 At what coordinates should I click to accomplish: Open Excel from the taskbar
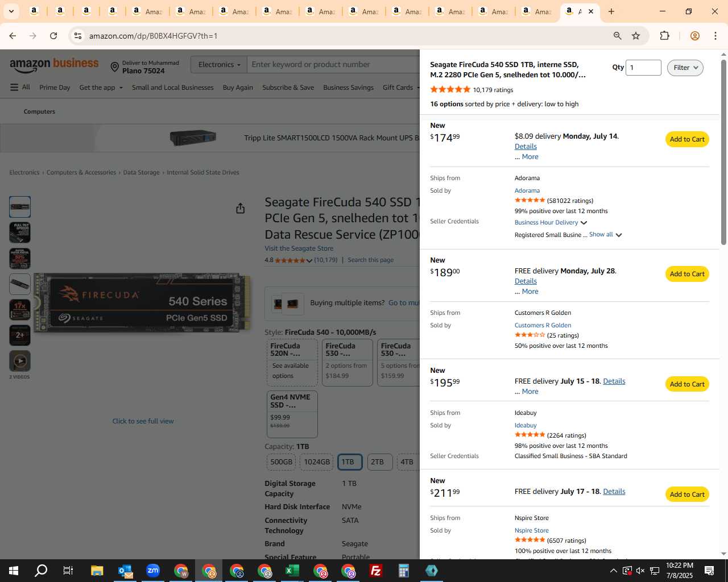292,571
